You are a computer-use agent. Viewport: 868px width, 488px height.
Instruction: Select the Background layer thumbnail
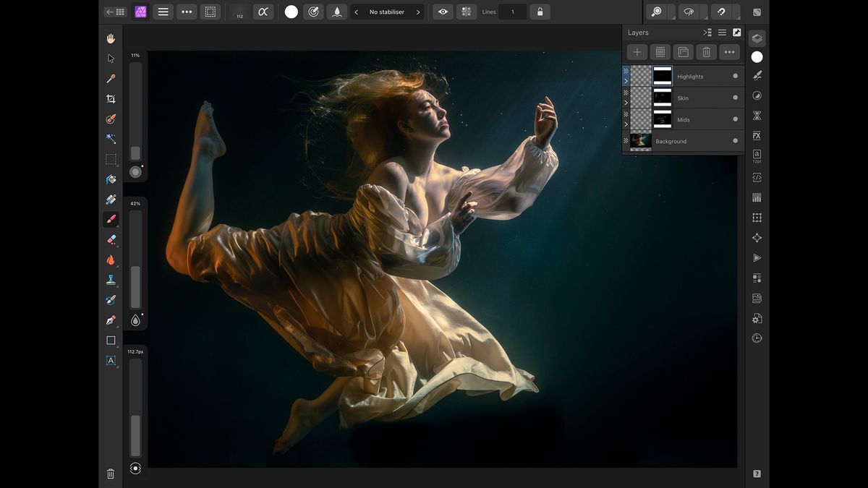click(x=642, y=141)
